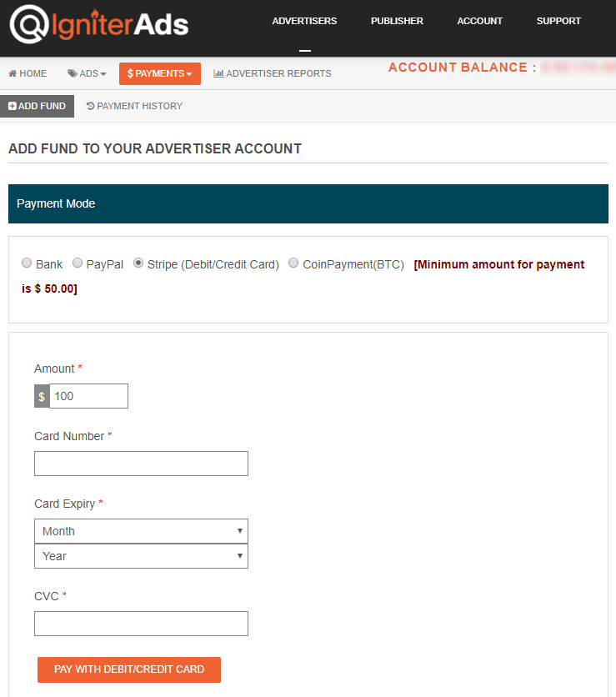Select the Bank payment radio button
The height and width of the screenshot is (697, 616).
coord(27,263)
